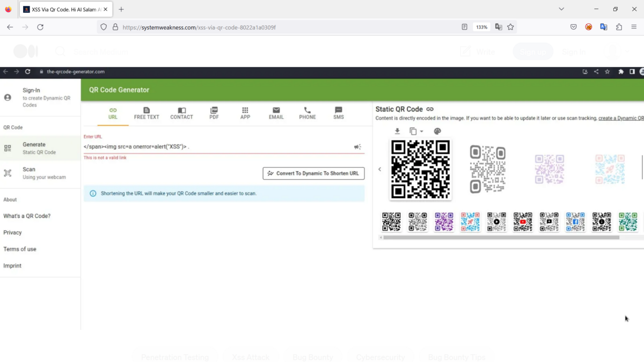Image resolution: width=644 pixels, height=362 pixels.
Task: Click info icon in shortening URL notice
Action: point(93,194)
